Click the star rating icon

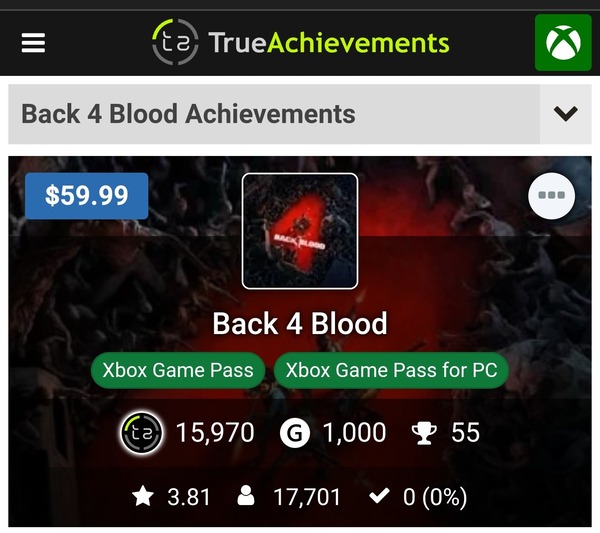(143, 496)
